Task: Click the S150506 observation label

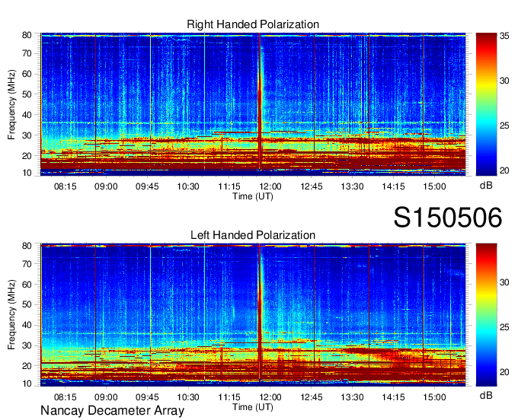Action: pos(448,218)
